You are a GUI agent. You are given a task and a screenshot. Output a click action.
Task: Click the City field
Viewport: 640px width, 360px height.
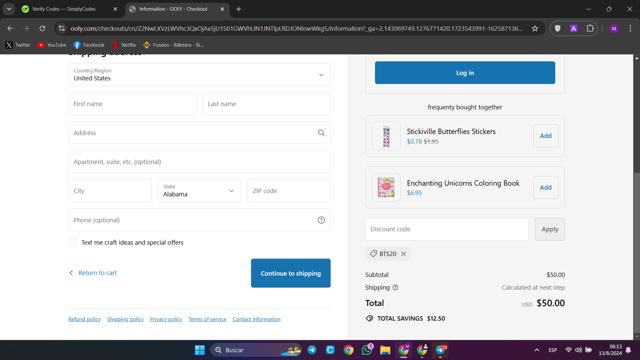point(110,191)
